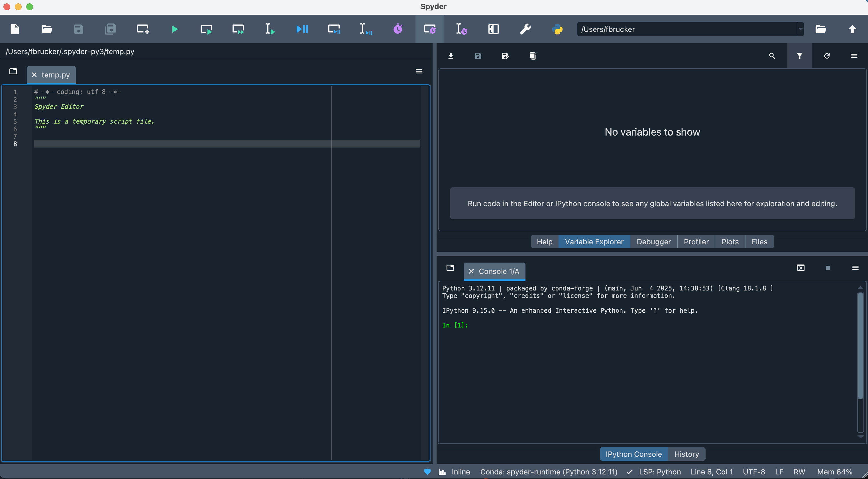Click the LSP: Python status indicator
Image resolution: width=868 pixels, height=479 pixels.
pos(654,472)
